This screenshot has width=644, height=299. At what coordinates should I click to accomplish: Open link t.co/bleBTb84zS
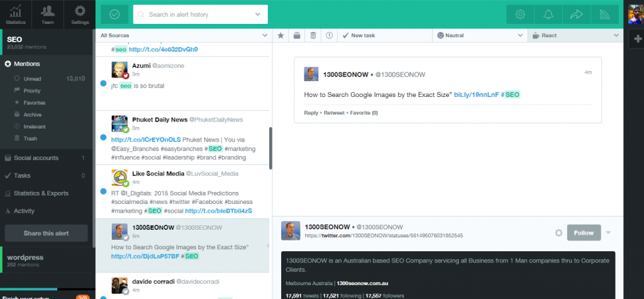coord(218,211)
